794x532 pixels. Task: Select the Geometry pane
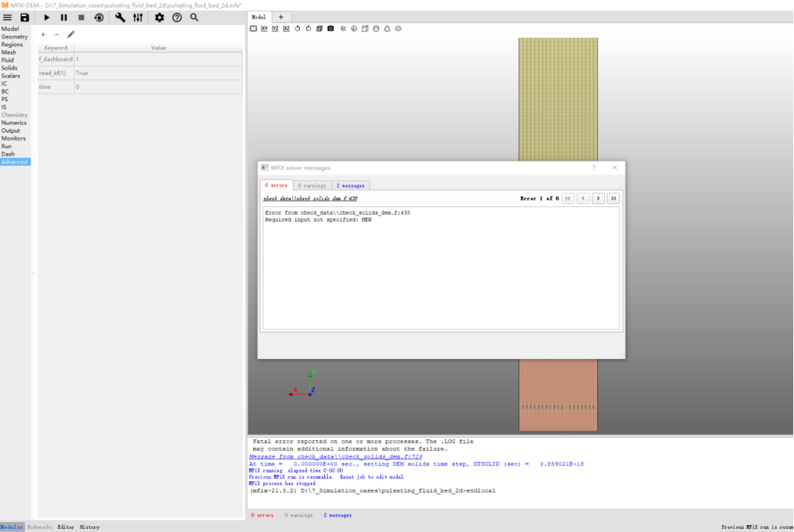coord(14,36)
